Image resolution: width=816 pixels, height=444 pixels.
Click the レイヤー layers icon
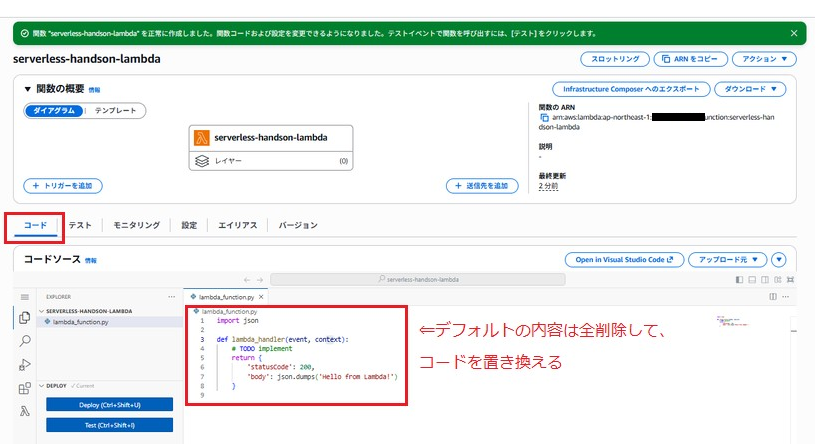coord(202,161)
